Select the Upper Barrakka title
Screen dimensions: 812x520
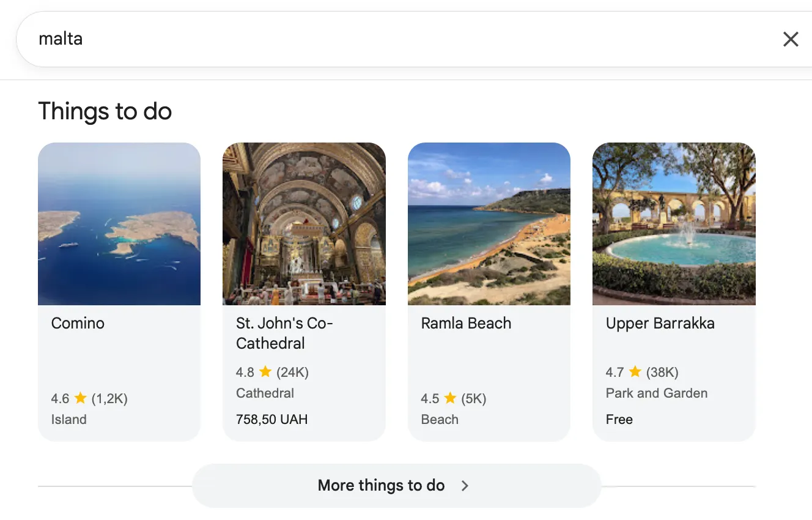point(660,323)
